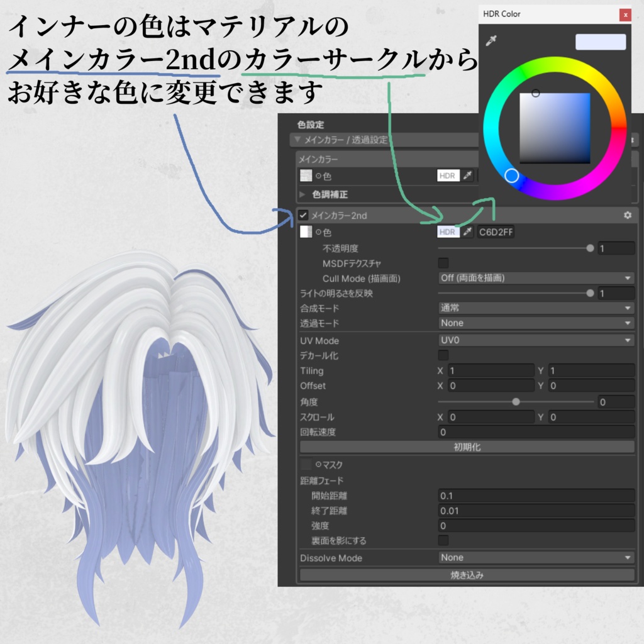Screen dimensions: 644x644
Task: Open the Cull Mode (描画面) dropdown
Action: 536,278
